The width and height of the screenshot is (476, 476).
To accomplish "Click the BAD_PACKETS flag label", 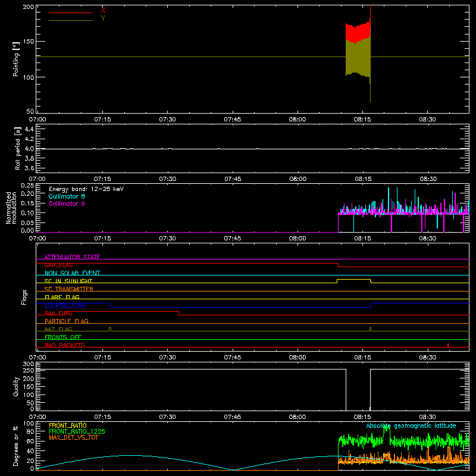I will tap(65, 345).
